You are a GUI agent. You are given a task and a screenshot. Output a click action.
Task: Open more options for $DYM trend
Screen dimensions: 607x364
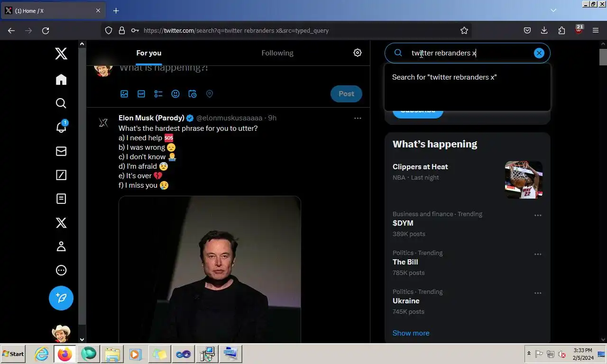pos(538,215)
